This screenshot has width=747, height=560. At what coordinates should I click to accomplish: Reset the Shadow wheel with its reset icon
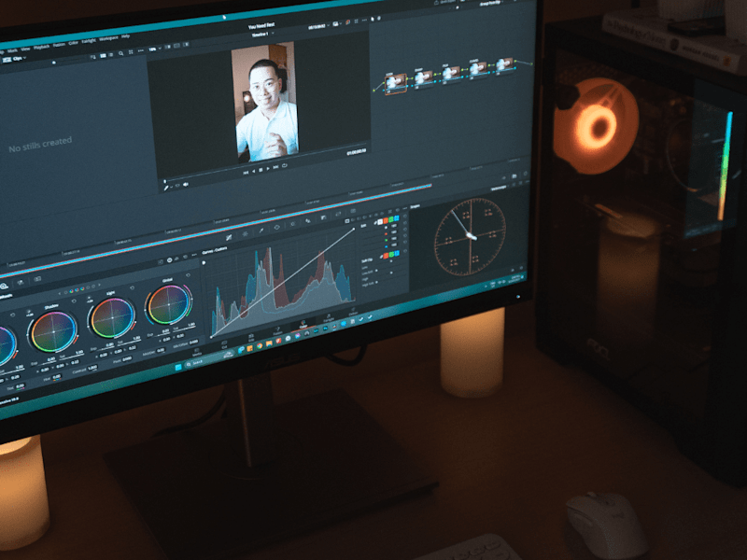pos(74,301)
